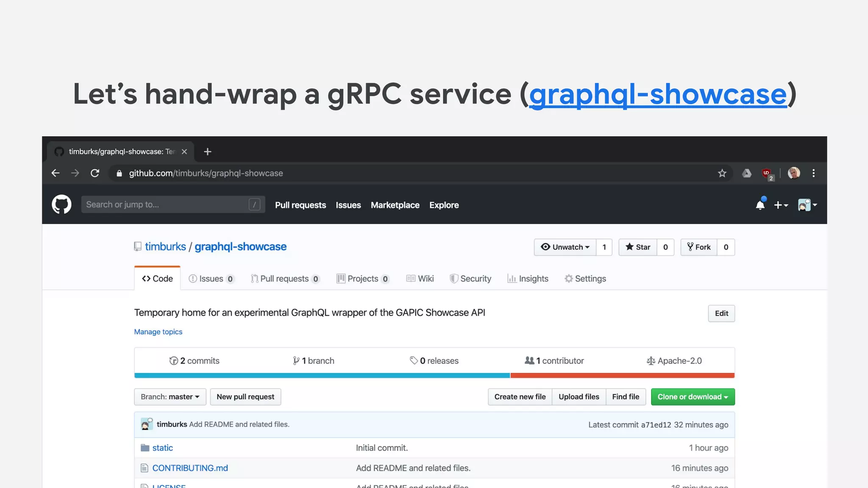Screen dimensions: 868x488
Task: Switch to the Insights tab
Action: click(528, 279)
